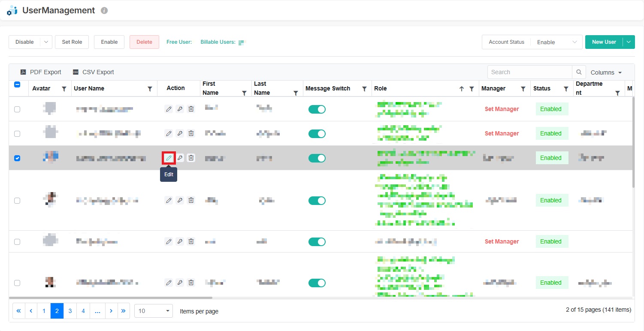This screenshot has width=644, height=331.
Task: Open the filter icon on User Name column
Action: point(150,89)
